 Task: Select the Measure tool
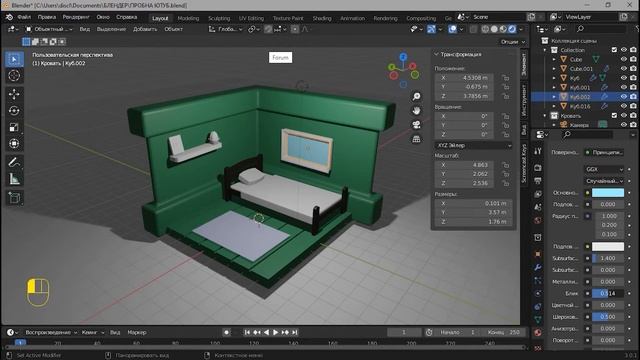click(x=14, y=179)
